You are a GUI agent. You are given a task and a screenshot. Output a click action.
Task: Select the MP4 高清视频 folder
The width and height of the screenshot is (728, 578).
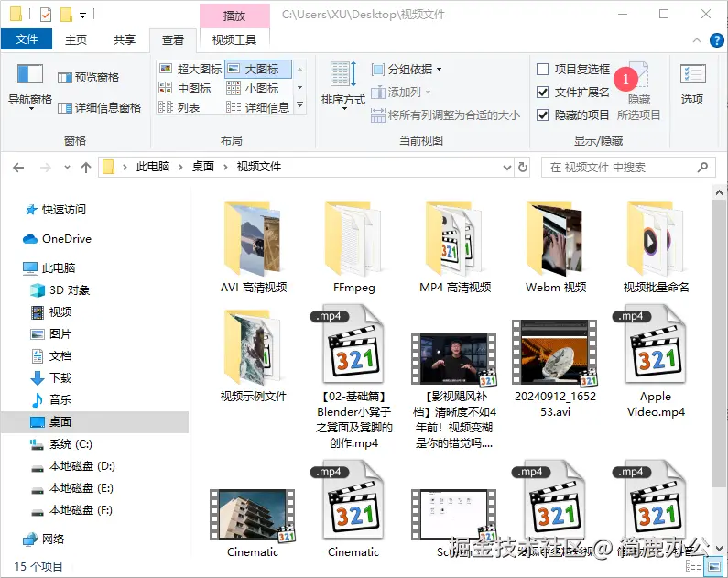pyautogui.click(x=455, y=247)
